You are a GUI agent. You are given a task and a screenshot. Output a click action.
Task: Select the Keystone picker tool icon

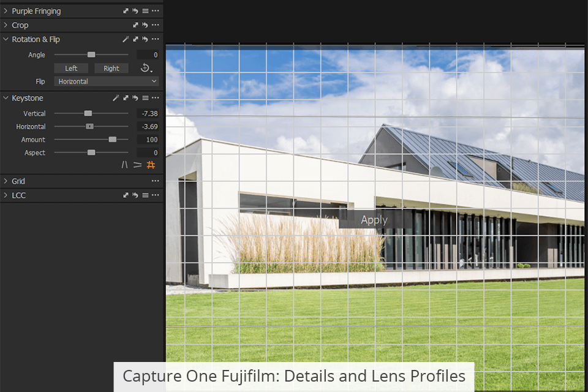coord(116,98)
